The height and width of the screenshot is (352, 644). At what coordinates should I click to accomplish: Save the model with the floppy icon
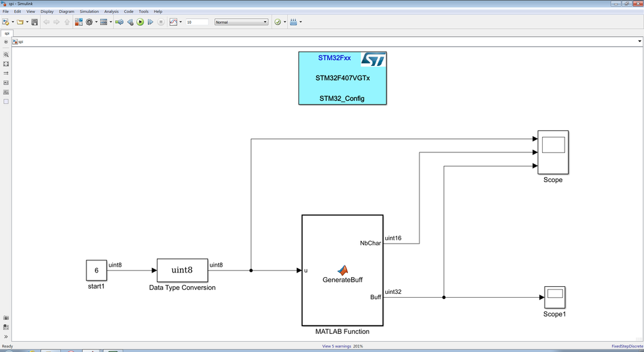[34, 22]
